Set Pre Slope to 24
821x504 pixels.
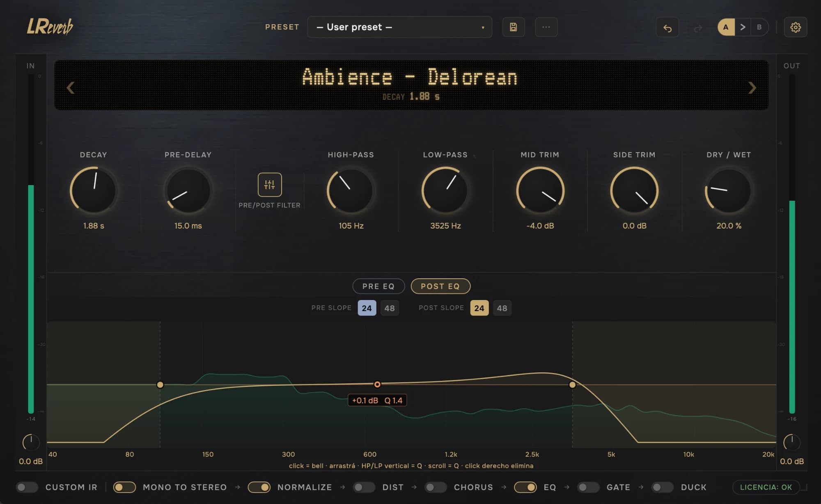point(367,308)
